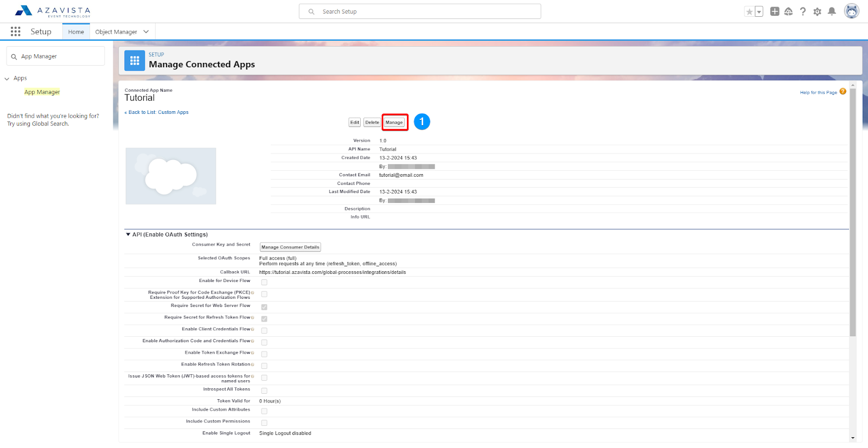Toggle Require Secret for Refresh Token Flow checkbox

264,319
